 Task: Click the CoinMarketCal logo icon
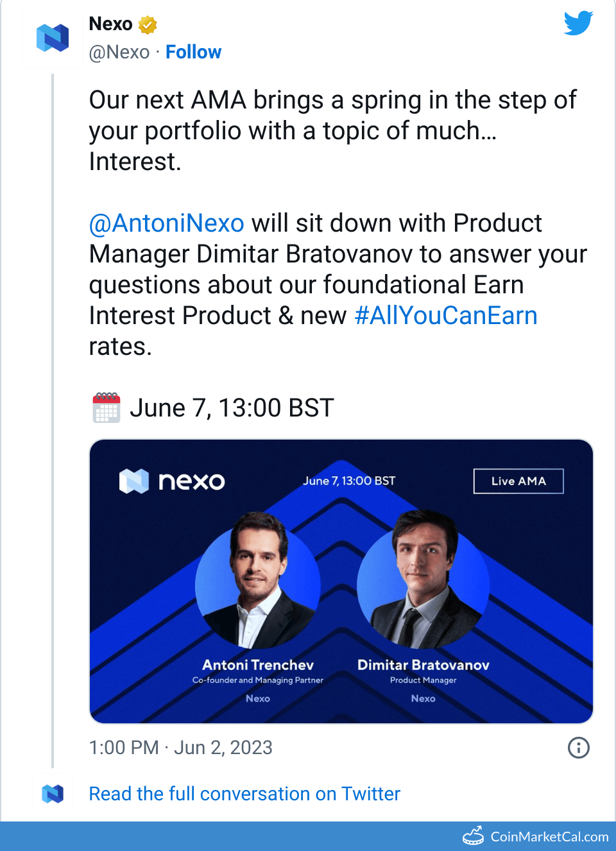coord(474,836)
